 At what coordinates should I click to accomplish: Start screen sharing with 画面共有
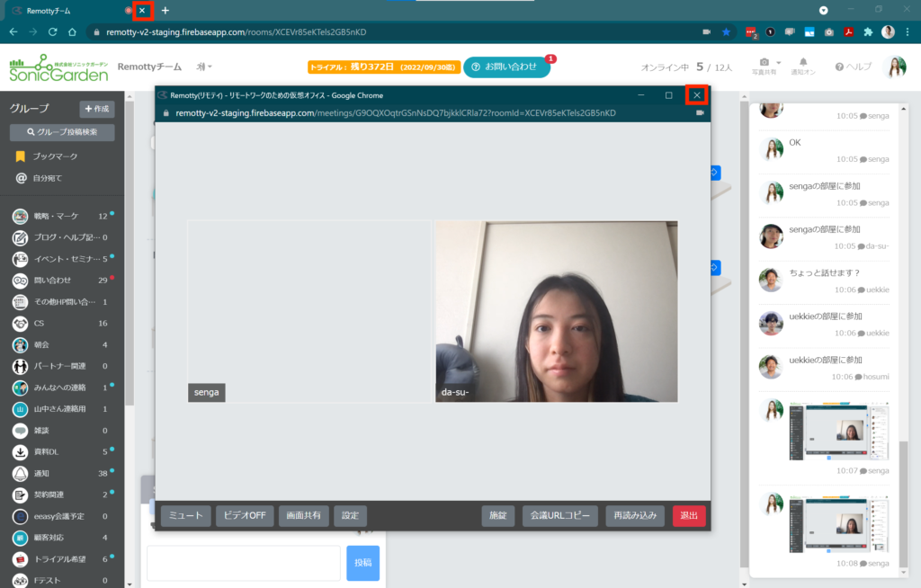[304, 516]
